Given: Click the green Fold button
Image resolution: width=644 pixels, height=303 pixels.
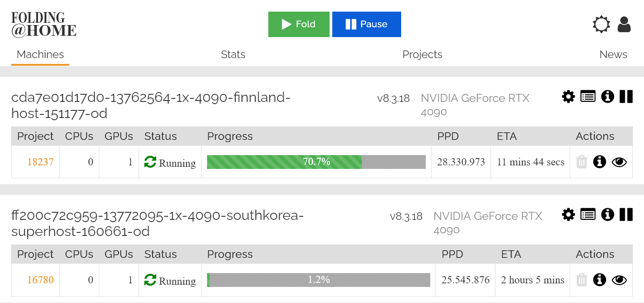Looking at the screenshot, I should [299, 24].
